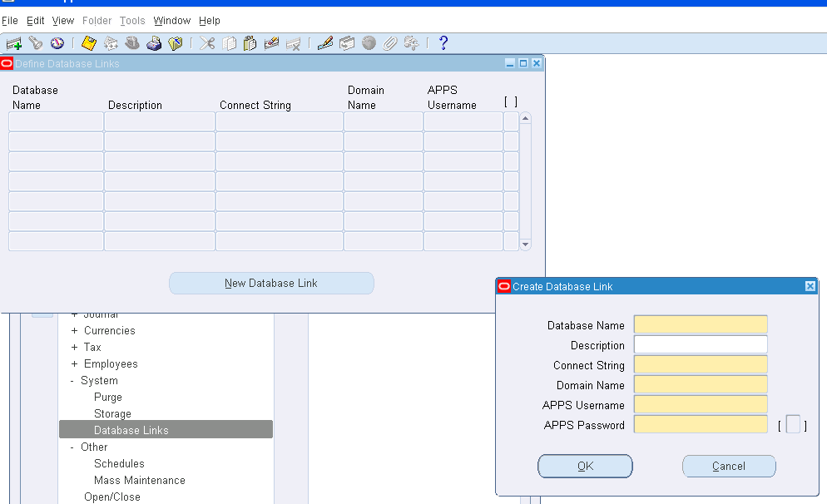Click the New Database Link button
This screenshot has height=504, width=827.
(271, 283)
